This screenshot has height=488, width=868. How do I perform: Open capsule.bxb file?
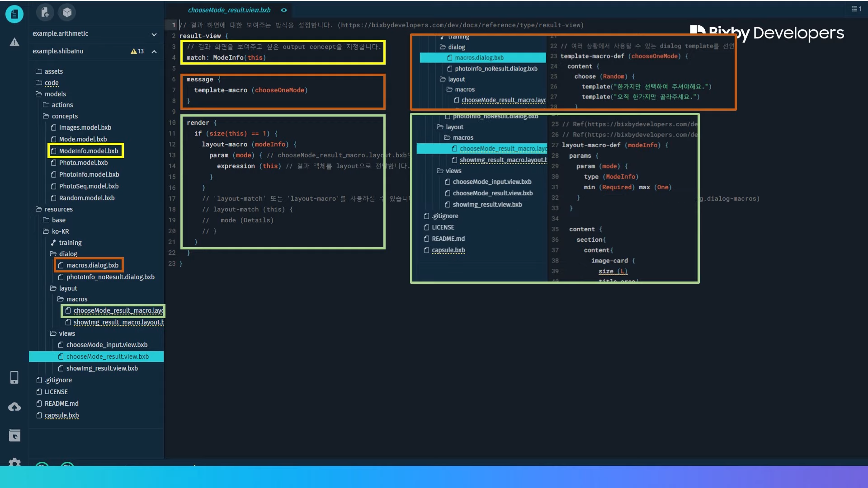coord(61,415)
